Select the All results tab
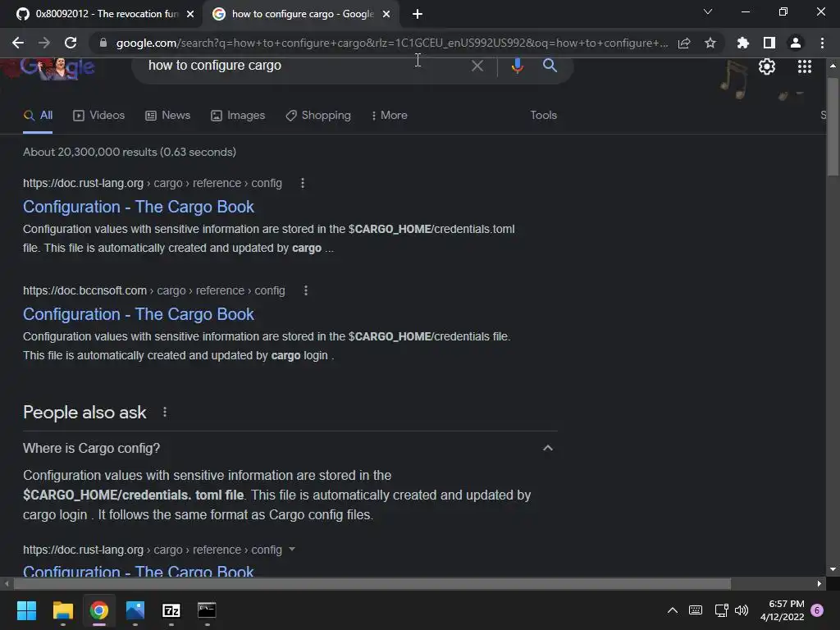The height and width of the screenshot is (630, 840). click(38, 115)
